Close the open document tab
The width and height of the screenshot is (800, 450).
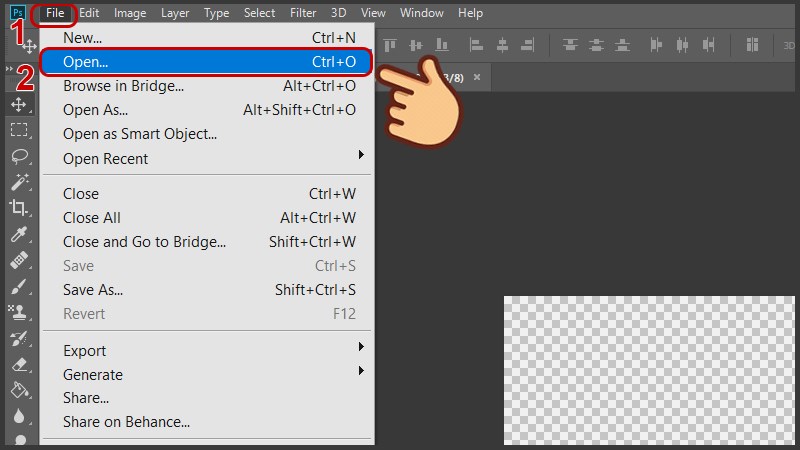[x=477, y=77]
